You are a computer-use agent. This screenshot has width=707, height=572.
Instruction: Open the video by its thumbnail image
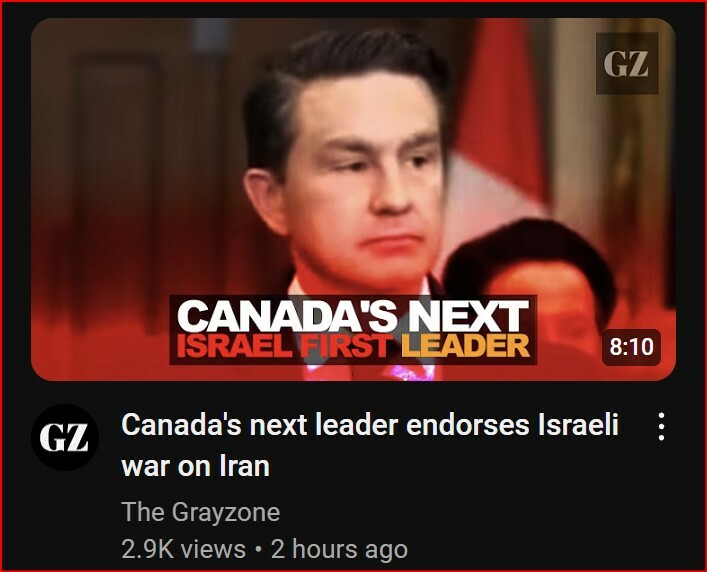click(353, 199)
